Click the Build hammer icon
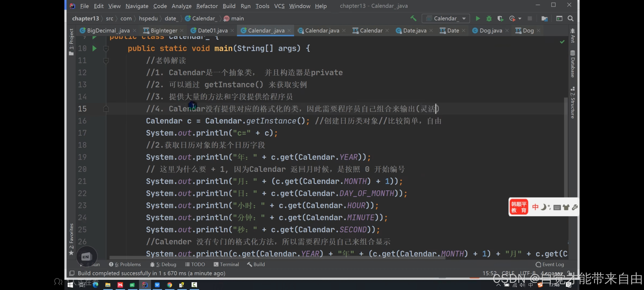 pyautogui.click(x=413, y=18)
